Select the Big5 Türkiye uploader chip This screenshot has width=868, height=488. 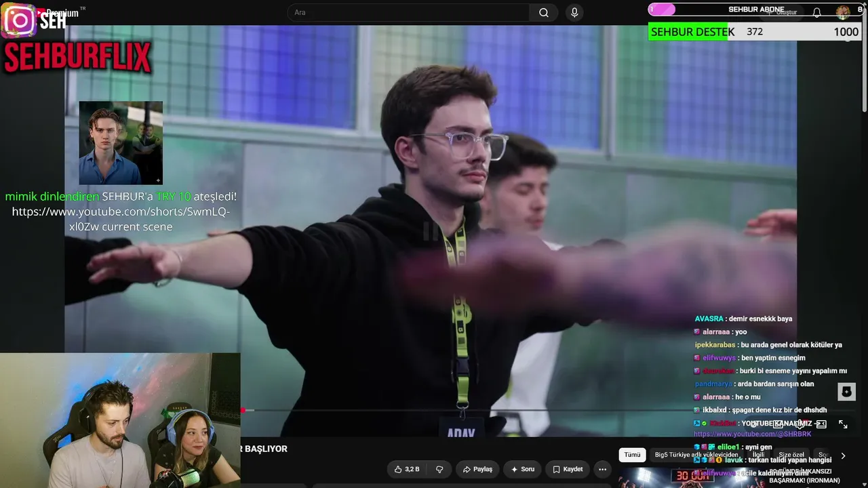[x=696, y=455]
